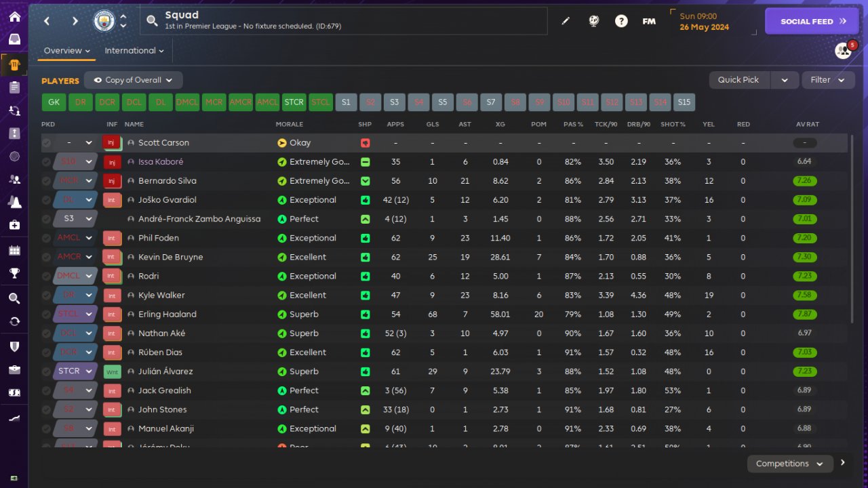Open Scott Carson's position dropdown
This screenshot has height=488, width=868.
(x=75, y=143)
